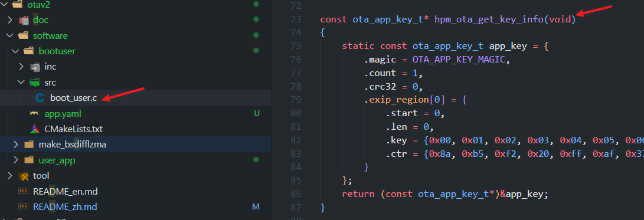Select the tool folder label

click(x=41, y=176)
